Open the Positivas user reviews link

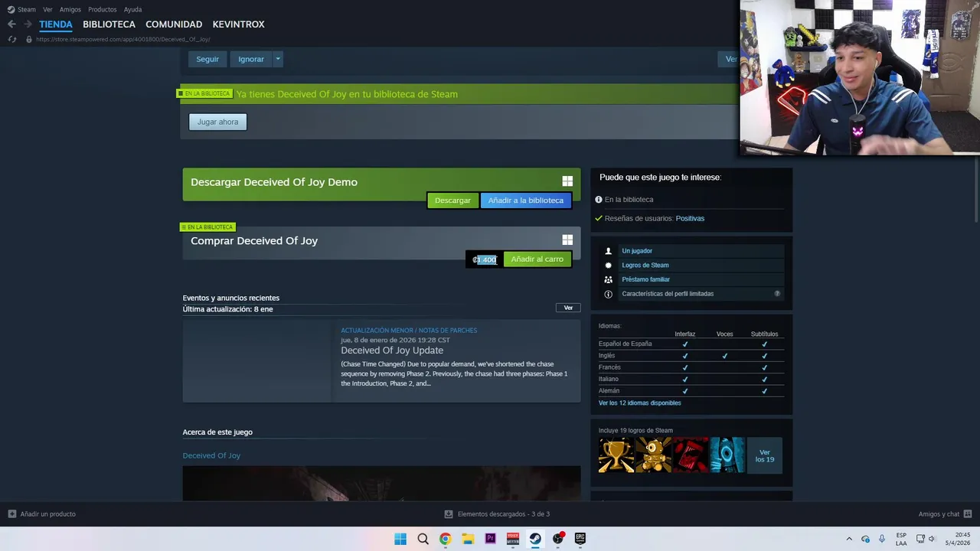[690, 219]
